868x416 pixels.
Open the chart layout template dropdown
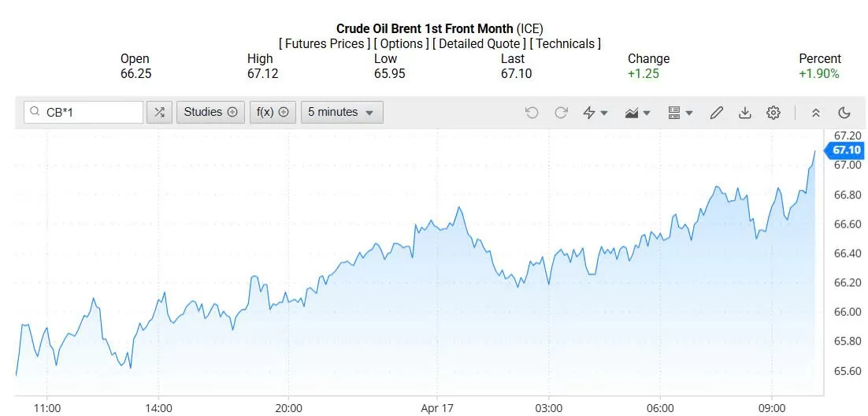point(680,113)
